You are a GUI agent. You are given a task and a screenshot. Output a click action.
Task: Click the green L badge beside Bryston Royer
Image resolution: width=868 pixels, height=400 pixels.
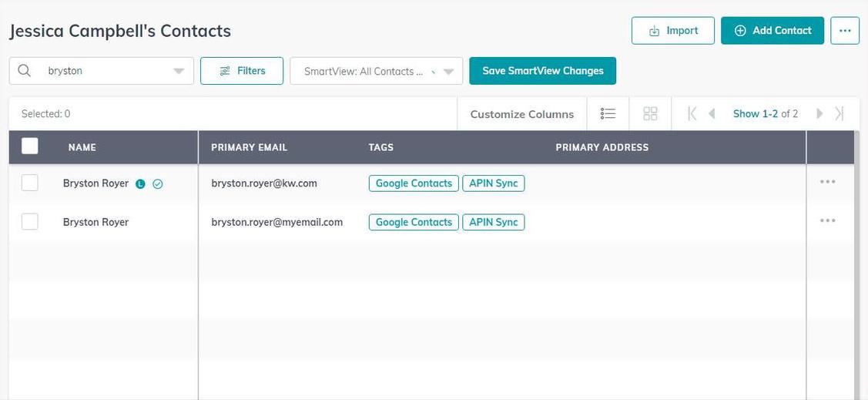click(141, 184)
